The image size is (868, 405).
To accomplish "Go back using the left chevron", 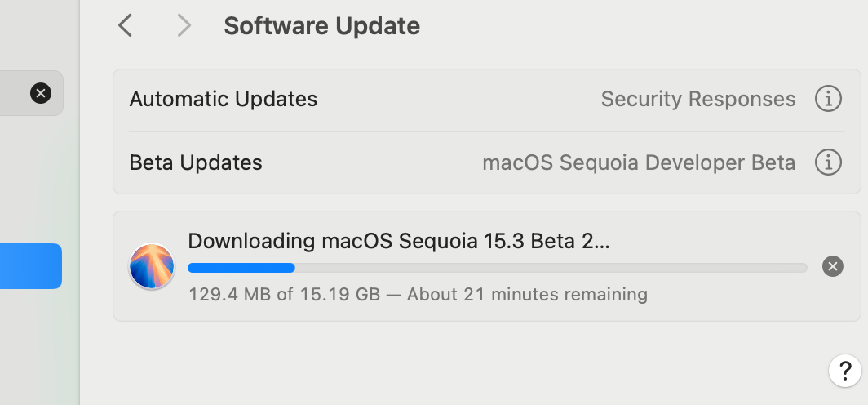I will (125, 26).
